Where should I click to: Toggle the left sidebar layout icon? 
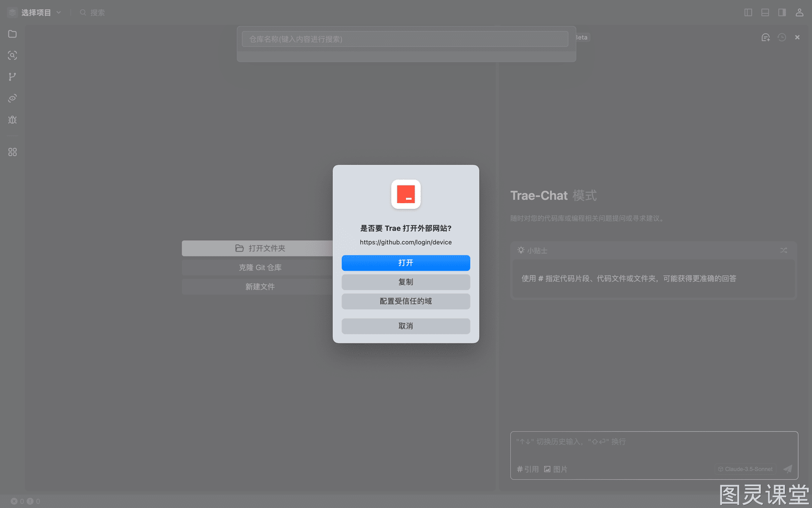point(748,12)
